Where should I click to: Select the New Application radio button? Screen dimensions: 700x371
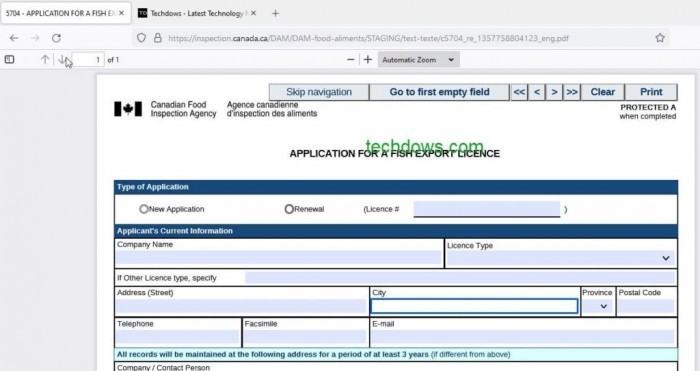(x=143, y=209)
